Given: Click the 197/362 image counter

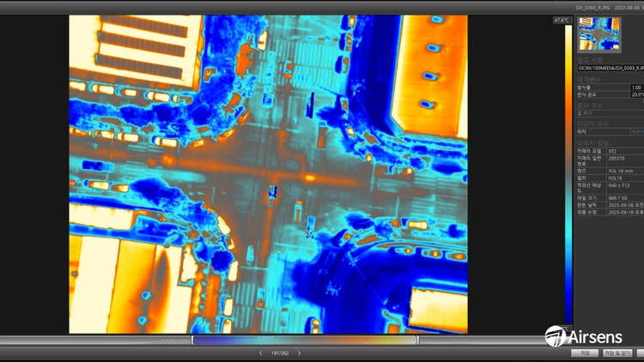Looking at the screenshot, I should point(280,353).
